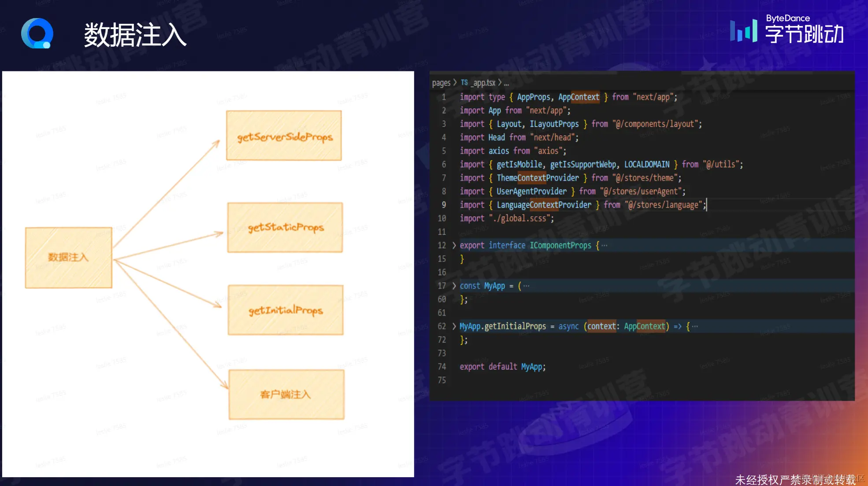Click the 数据注入 root diagram node
Image resolution: width=868 pixels, height=486 pixels.
(x=69, y=258)
